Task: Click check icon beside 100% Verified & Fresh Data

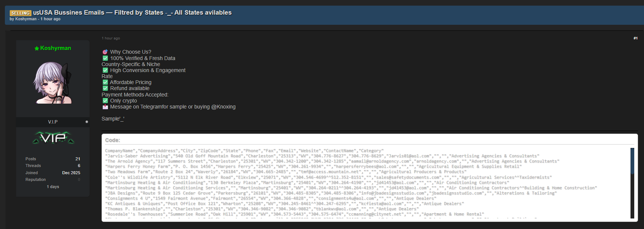Action: (x=105, y=58)
